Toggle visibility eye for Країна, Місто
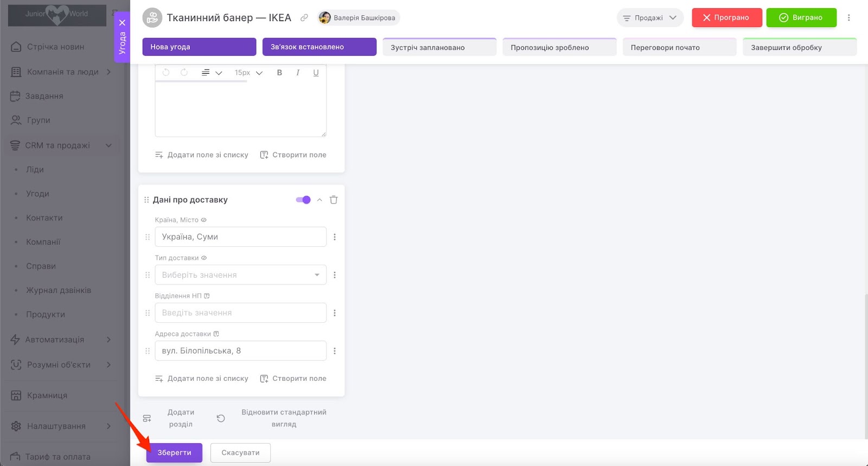 click(x=204, y=220)
